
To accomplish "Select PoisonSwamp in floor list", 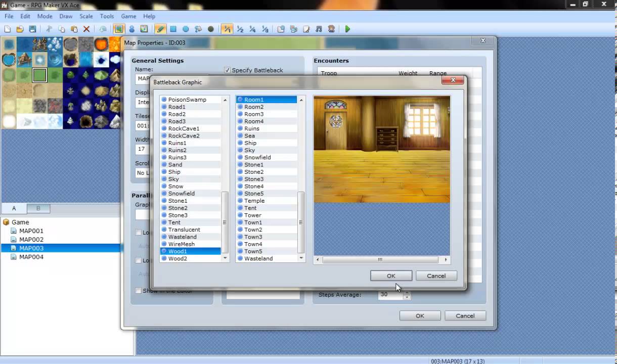I will tap(191, 100).
